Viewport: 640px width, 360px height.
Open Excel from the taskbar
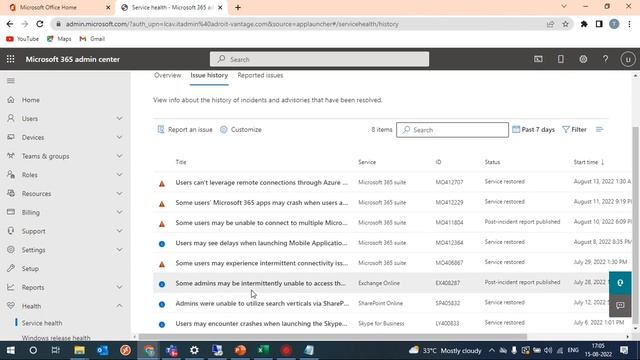point(263,350)
